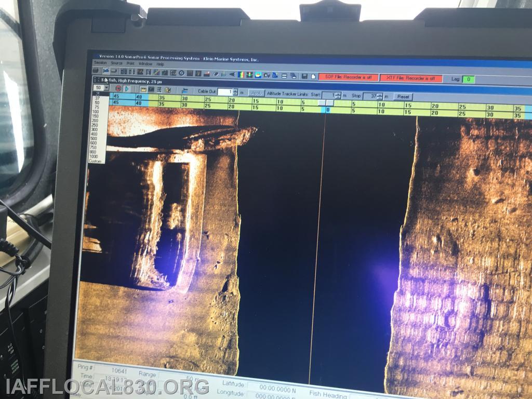Open the Source menu
This screenshot has width=532, height=399.
116,63
